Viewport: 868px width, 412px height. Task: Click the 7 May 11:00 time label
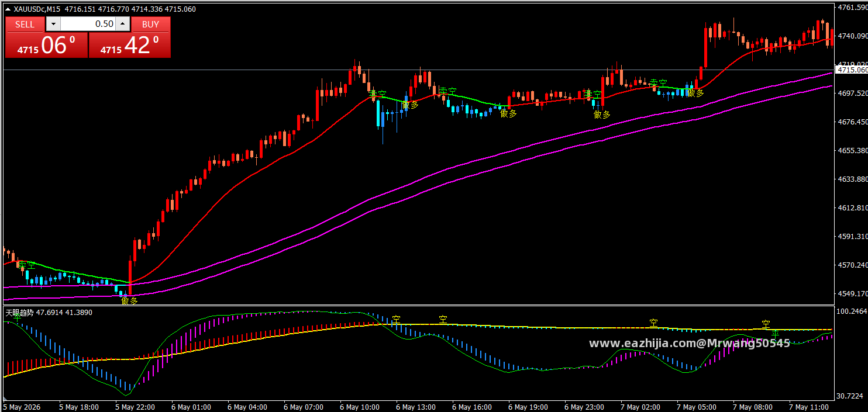point(809,407)
